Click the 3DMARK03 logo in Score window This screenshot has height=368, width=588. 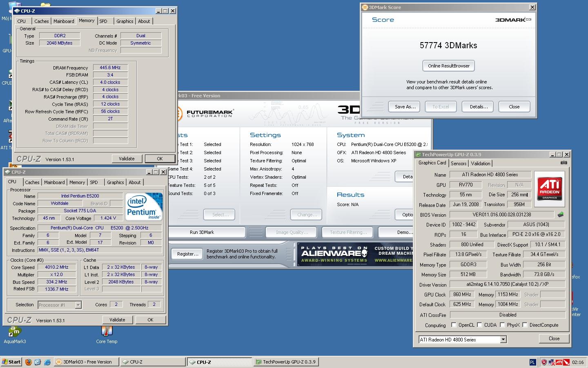(x=513, y=20)
